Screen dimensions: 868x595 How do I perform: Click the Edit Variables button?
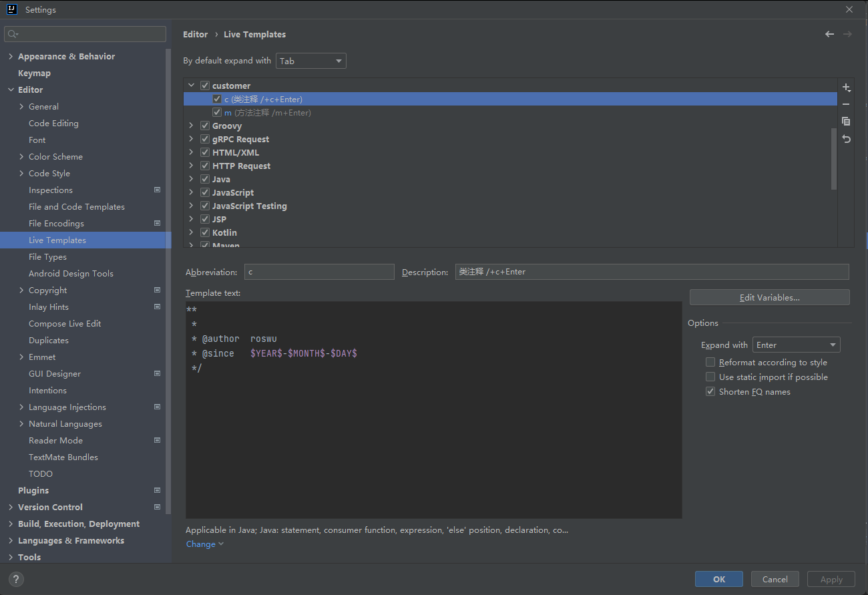coord(770,297)
